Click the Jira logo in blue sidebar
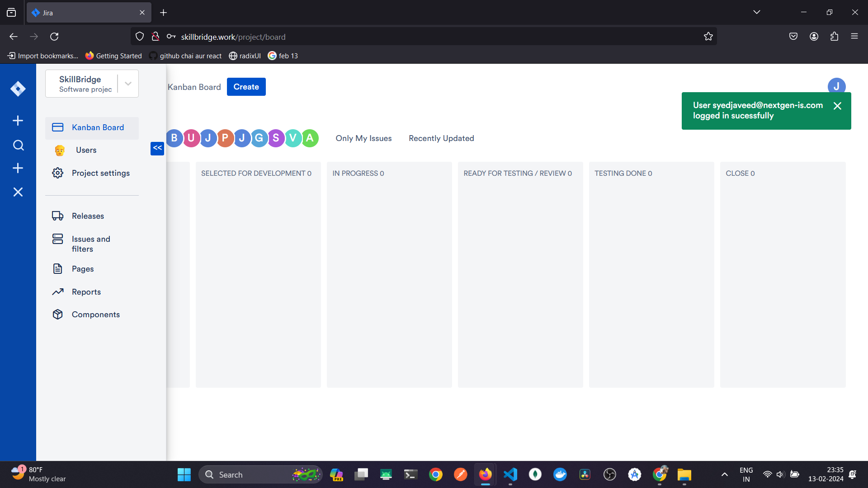 18,89
